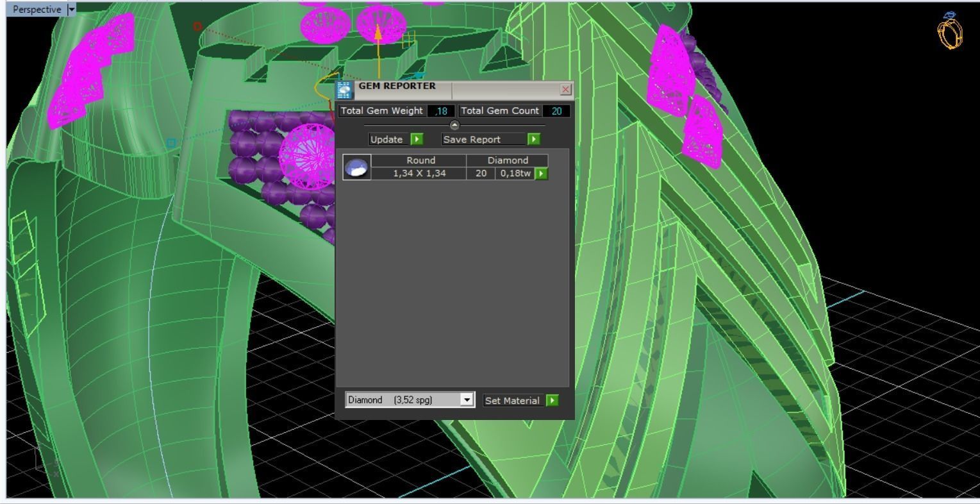Click the Set Material label
This screenshot has width=980, height=504.
(x=512, y=401)
